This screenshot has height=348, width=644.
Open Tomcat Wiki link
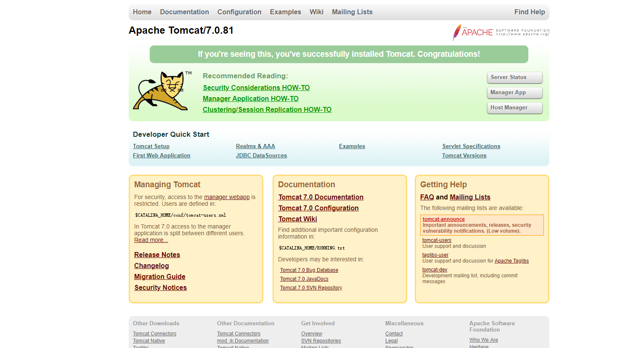(x=298, y=219)
